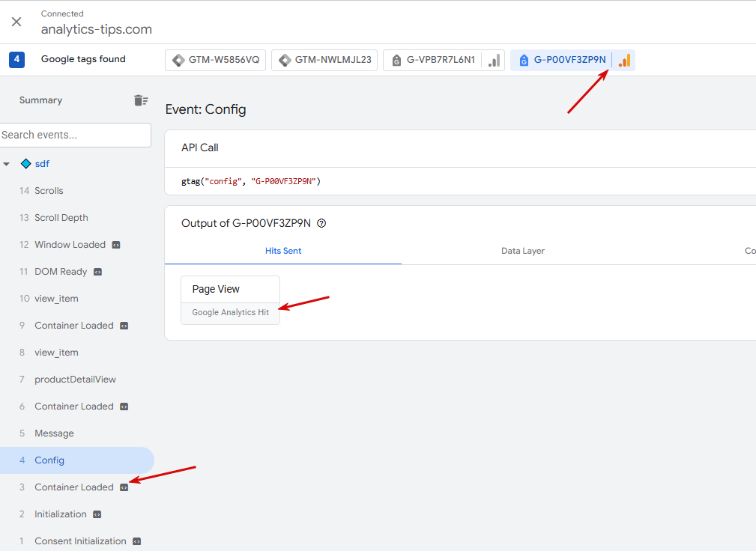The image size is (756, 551).
Task: Select event 13 Scroll Depth
Action: (77, 218)
